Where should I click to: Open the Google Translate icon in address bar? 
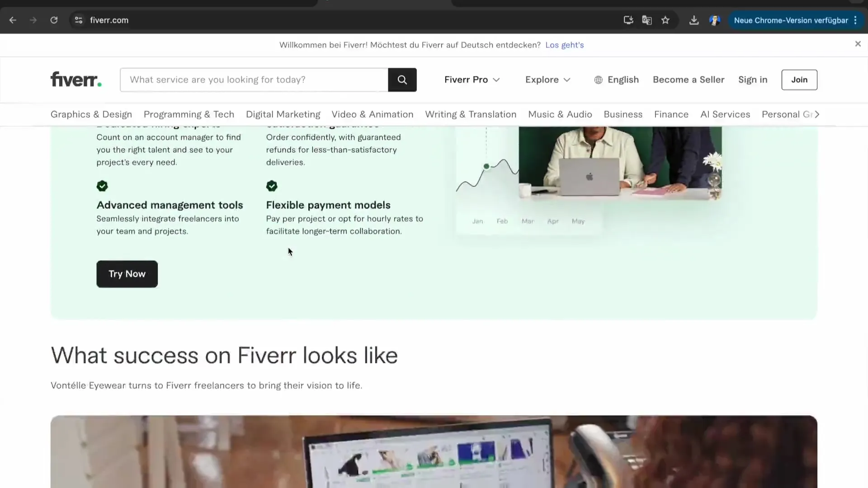point(646,20)
